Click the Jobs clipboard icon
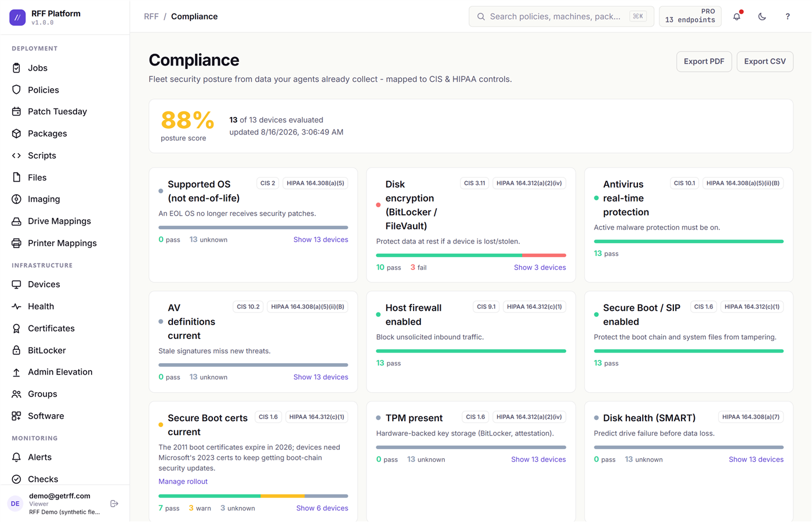Image resolution: width=812 pixels, height=522 pixels. [x=16, y=68]
